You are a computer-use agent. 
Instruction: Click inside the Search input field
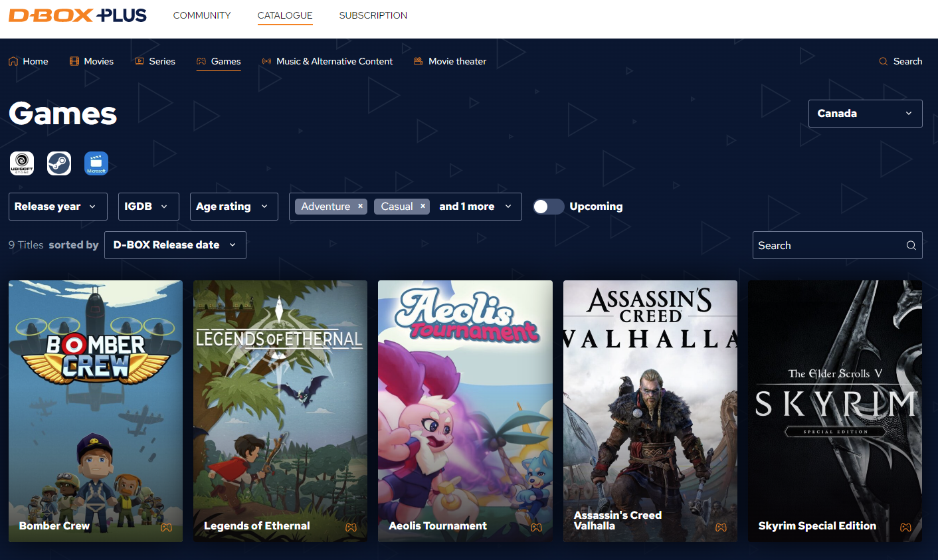[824, 244]
